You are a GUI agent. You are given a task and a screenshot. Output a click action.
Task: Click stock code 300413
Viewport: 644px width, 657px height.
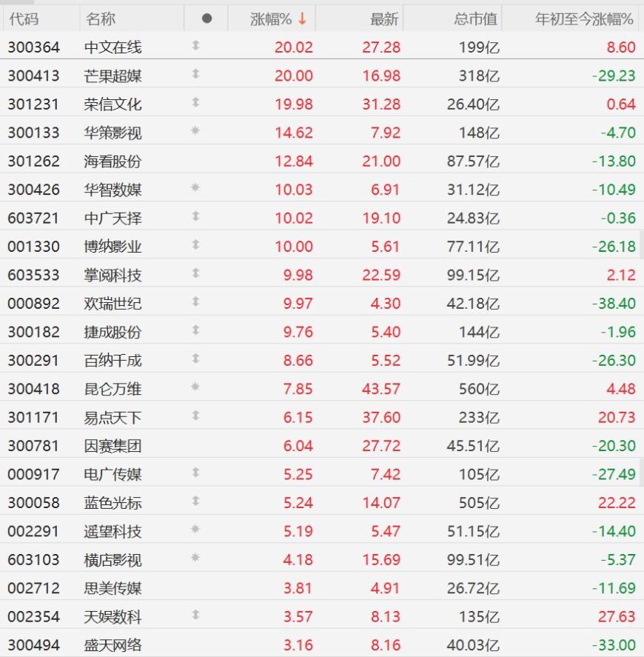tap(33, 76)
